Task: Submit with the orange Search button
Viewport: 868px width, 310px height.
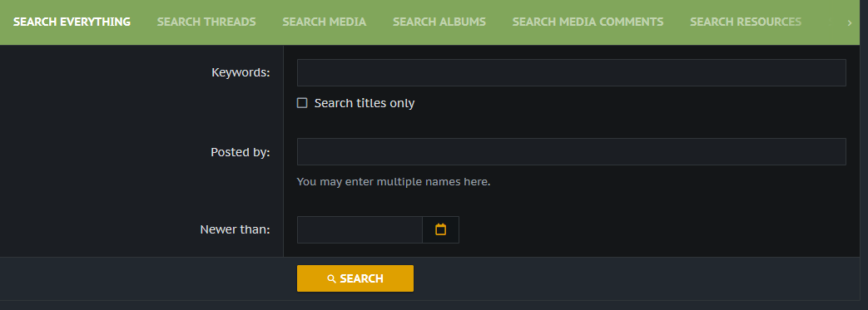Action: coord(355,278)
